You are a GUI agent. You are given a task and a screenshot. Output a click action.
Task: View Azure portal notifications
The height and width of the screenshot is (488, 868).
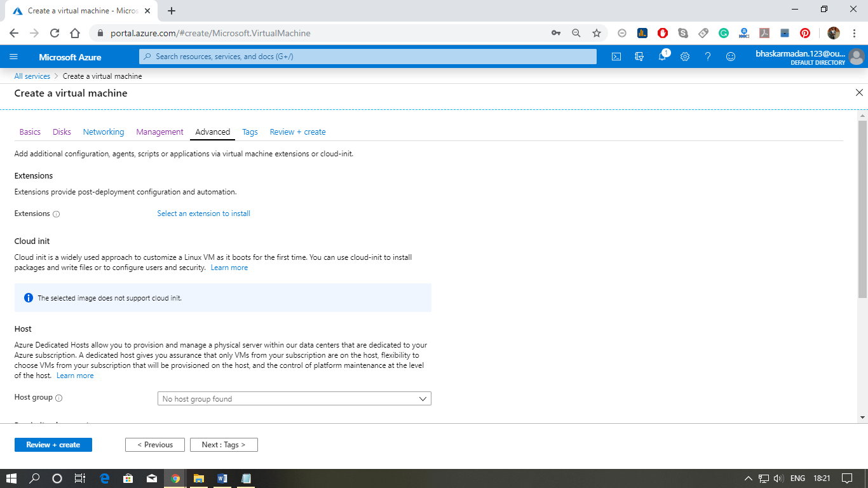coord(662,56)
